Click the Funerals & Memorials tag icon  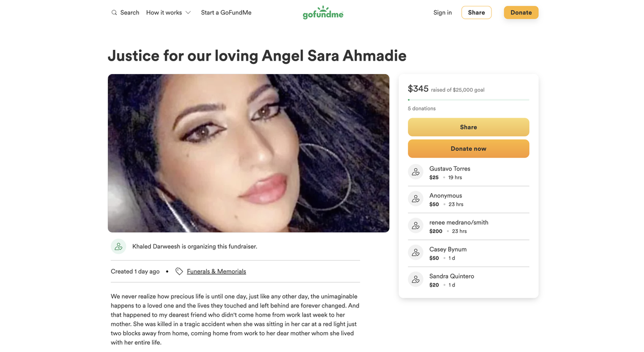point(179,272)
